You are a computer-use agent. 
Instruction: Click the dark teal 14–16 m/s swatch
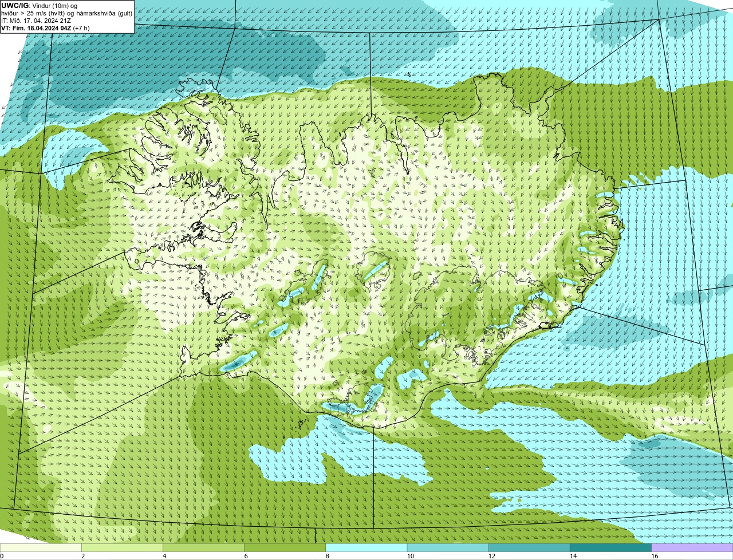tap(610, 547)
